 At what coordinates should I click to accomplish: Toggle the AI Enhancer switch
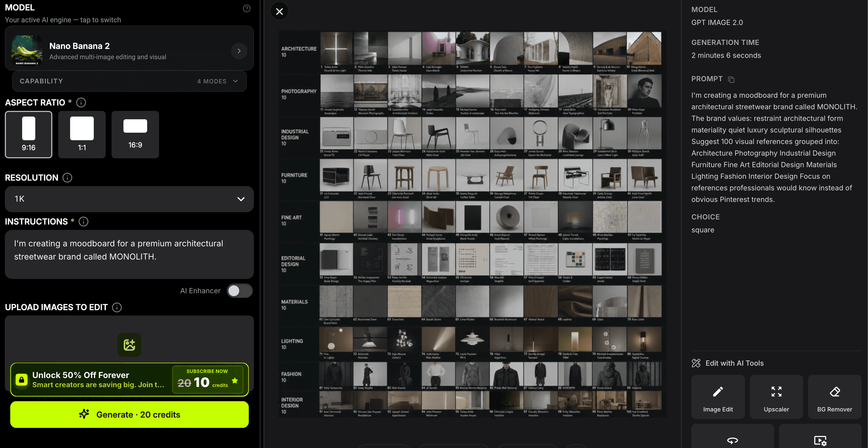click(240, 291)
